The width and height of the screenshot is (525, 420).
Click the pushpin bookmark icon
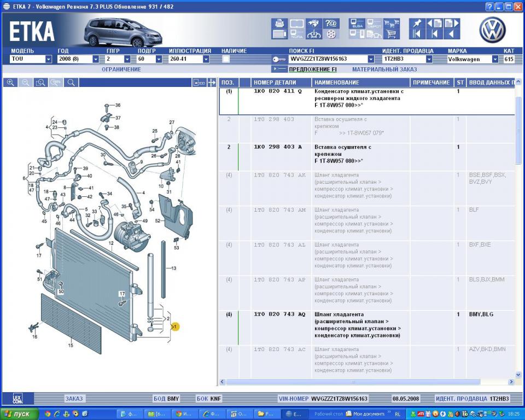pos(417,23)
